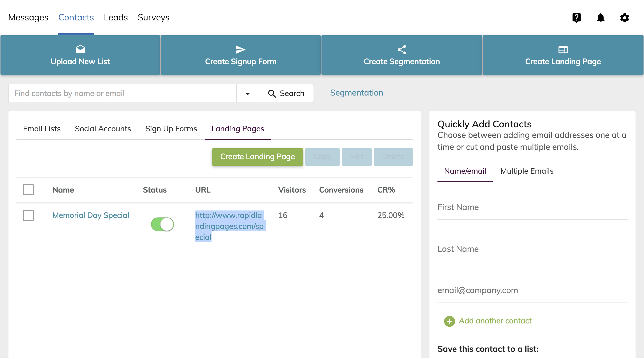The image size is (644, 359).
Task: Click the Conversions column header
Action: pos(341,190)
